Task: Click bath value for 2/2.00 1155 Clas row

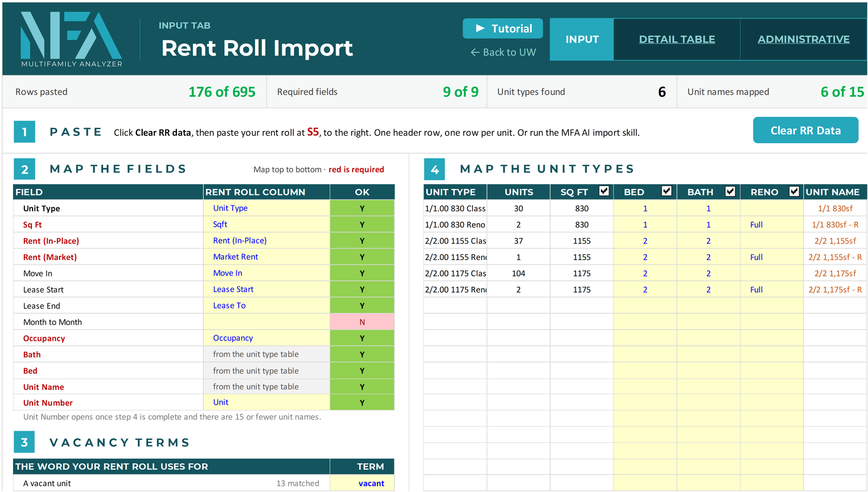Action: (x=708, y=241)
